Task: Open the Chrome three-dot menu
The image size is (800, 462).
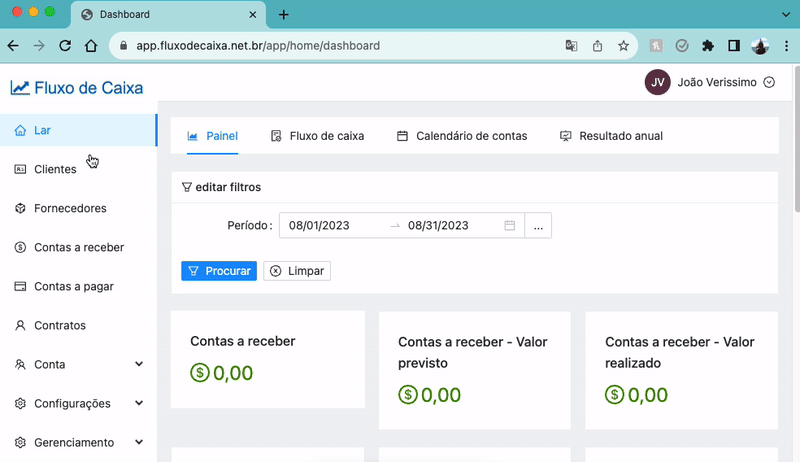Action: (786, 46)
